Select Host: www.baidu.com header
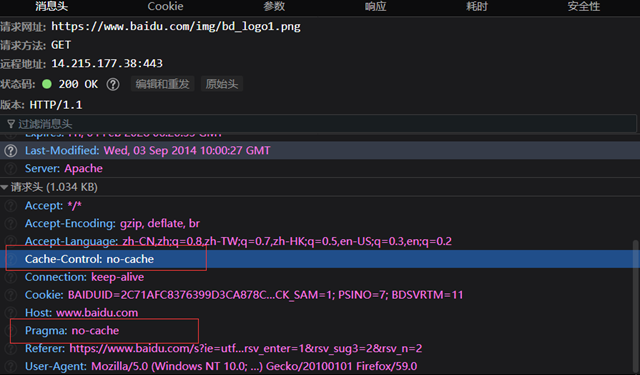This screenshot has width=640, height=375. tap(81, 313)
